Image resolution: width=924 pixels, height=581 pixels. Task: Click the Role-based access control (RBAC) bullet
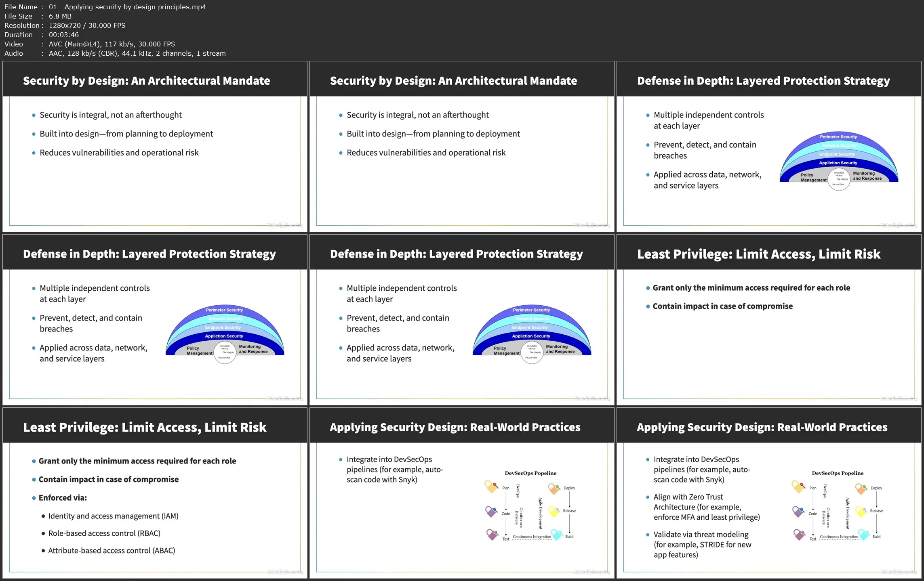pos(104,533)
